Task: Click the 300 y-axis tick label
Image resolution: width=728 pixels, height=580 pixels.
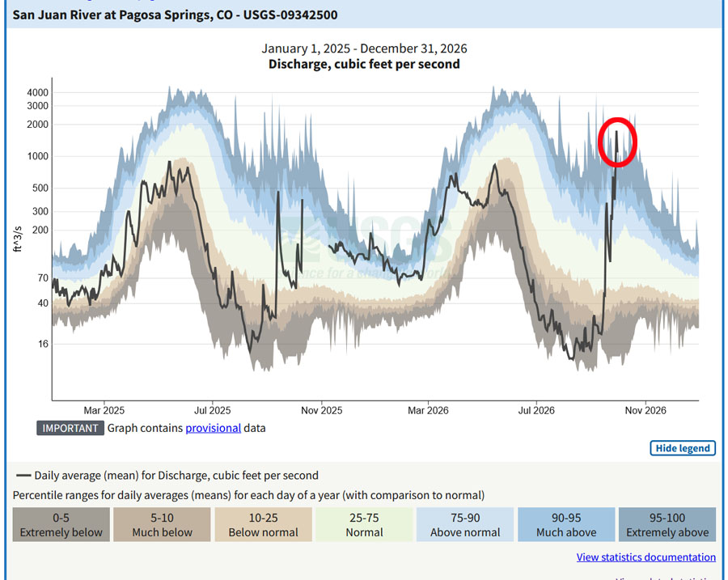Action: point(40,211)
